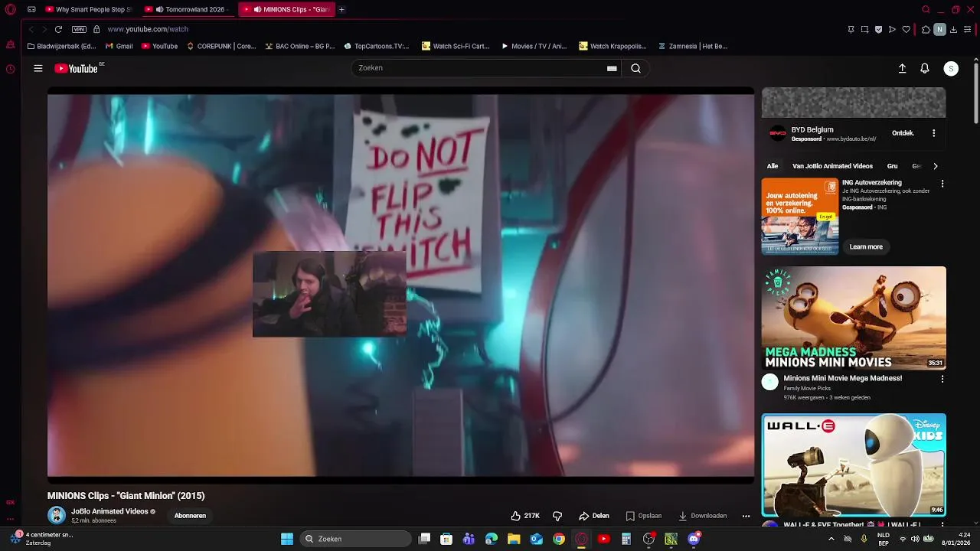Viewport: 980px width, 551px height.
Task: Open the YouTube upload/create icon
Action: (x=902, y=68)
